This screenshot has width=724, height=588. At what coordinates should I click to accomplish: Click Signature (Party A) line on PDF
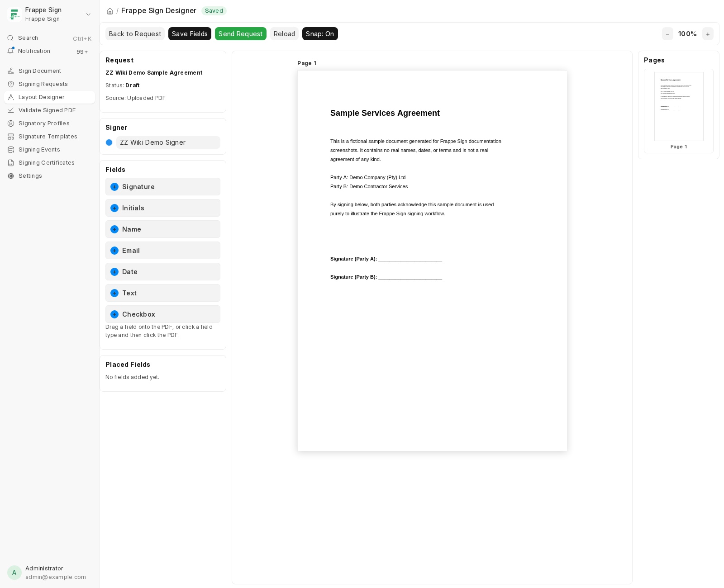[386, 259]
